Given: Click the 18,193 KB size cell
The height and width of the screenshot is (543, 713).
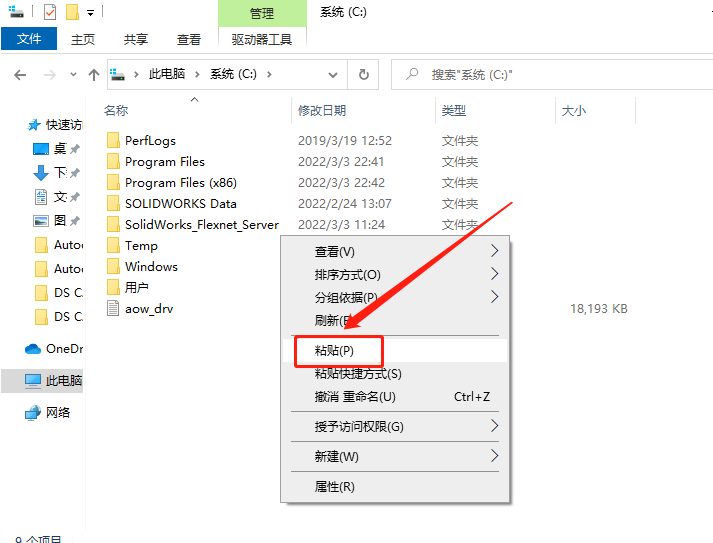Looking at the screenshot, I should (599, 309).
